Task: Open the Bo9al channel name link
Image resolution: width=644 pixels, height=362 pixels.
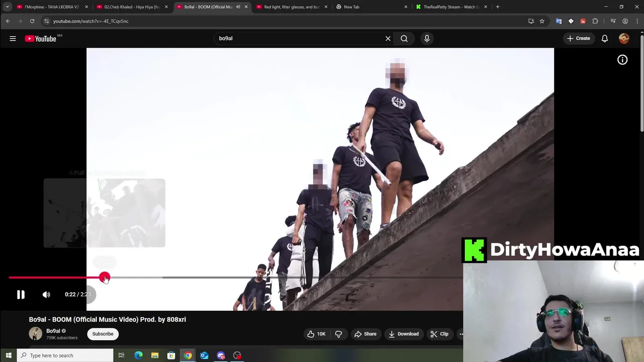Action: pos(53,331)
